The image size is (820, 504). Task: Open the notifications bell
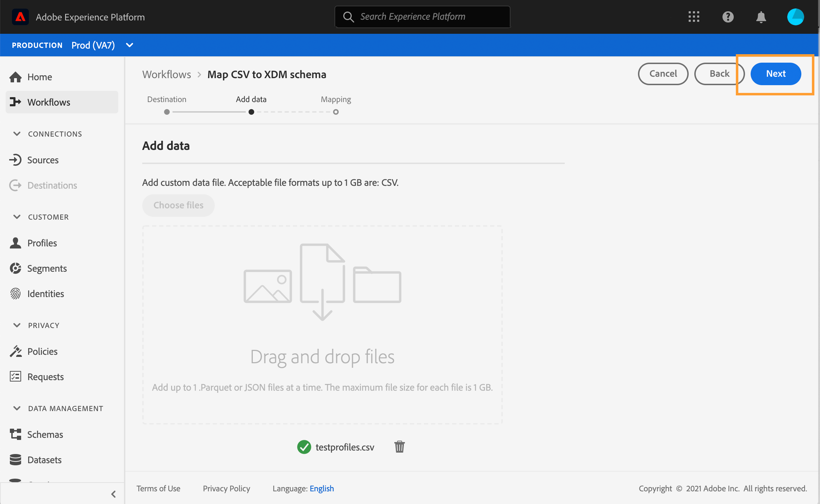pyautogui.click(x=761, y=17)
